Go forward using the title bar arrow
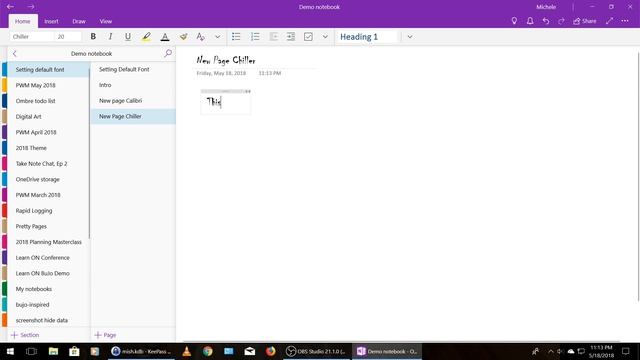The height and width of the screenshot is (360, 640). click(x=31, y=7)
